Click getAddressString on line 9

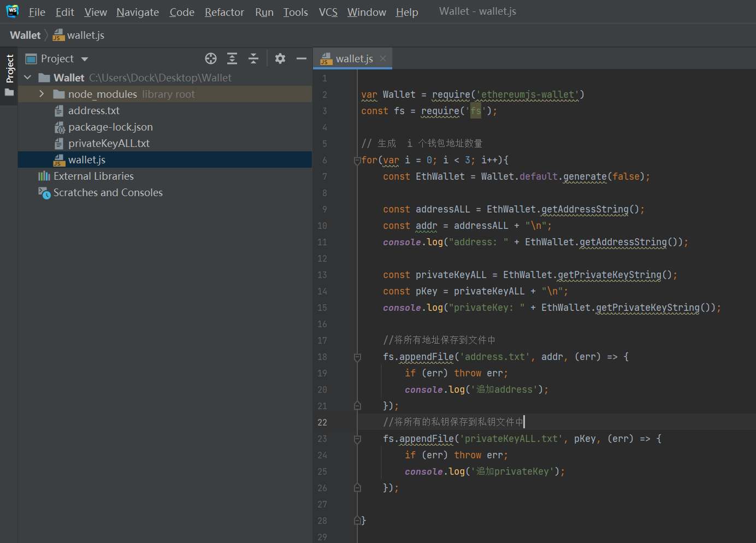pos(584,209)
